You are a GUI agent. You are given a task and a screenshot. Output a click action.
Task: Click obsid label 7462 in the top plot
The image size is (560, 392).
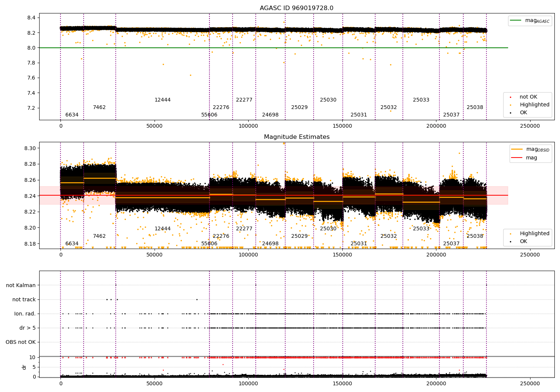coord(99,108)
